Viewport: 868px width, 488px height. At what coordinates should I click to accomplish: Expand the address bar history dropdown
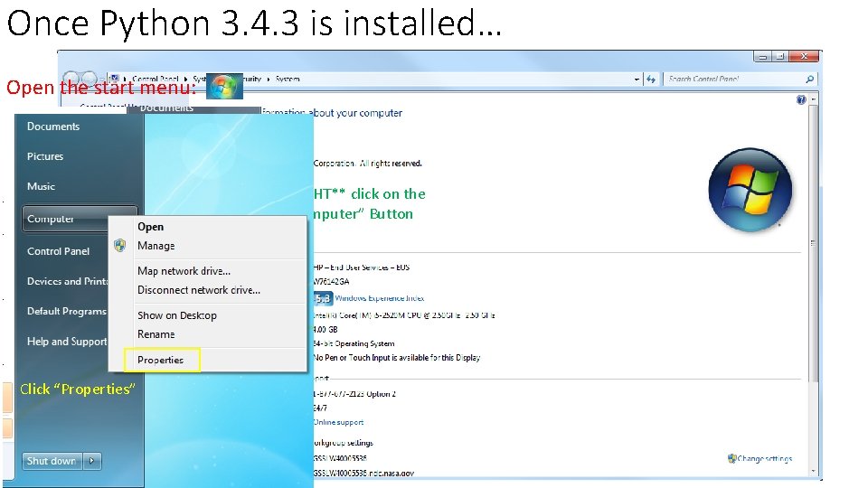click(x=637, y=80)
